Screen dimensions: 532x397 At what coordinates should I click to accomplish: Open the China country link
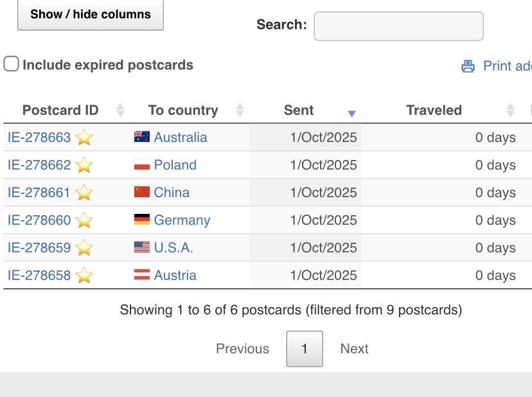172,193
